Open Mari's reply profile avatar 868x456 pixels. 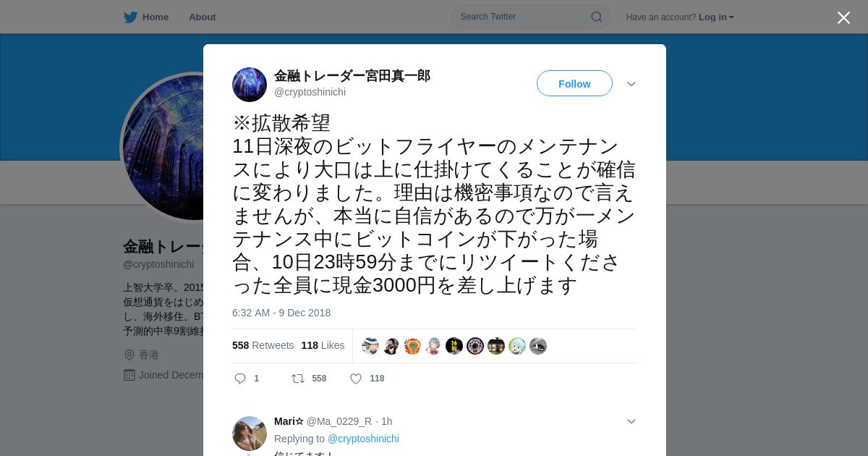250,434
